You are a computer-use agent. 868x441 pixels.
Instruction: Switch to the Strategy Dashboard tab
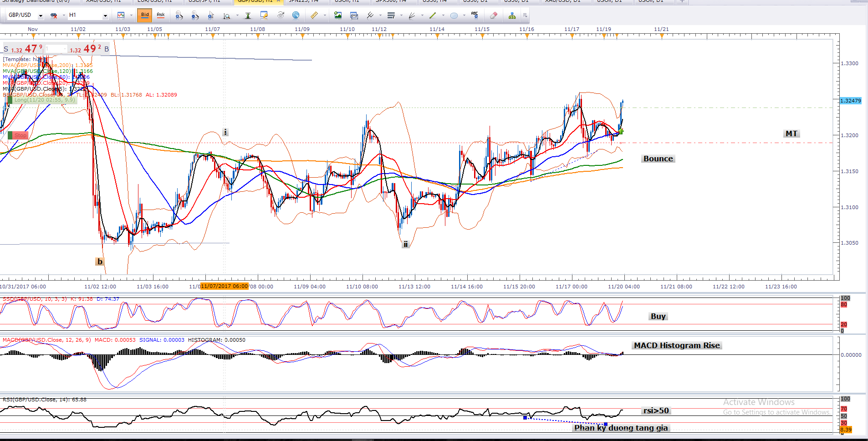click(x=36, y=1)
